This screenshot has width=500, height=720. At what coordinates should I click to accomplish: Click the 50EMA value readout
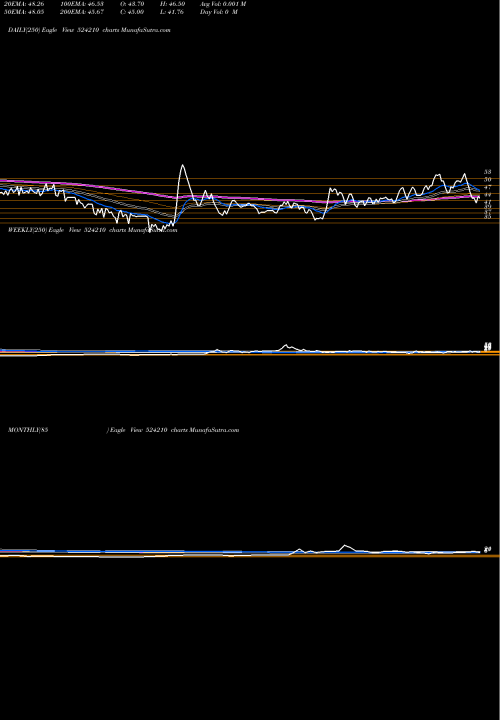point(24,12)
